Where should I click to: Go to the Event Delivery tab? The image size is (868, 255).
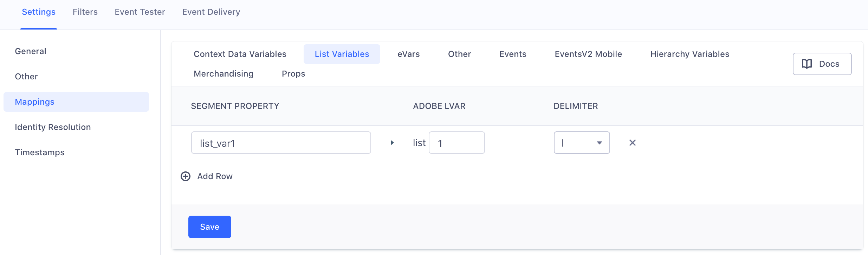point(211,12)
